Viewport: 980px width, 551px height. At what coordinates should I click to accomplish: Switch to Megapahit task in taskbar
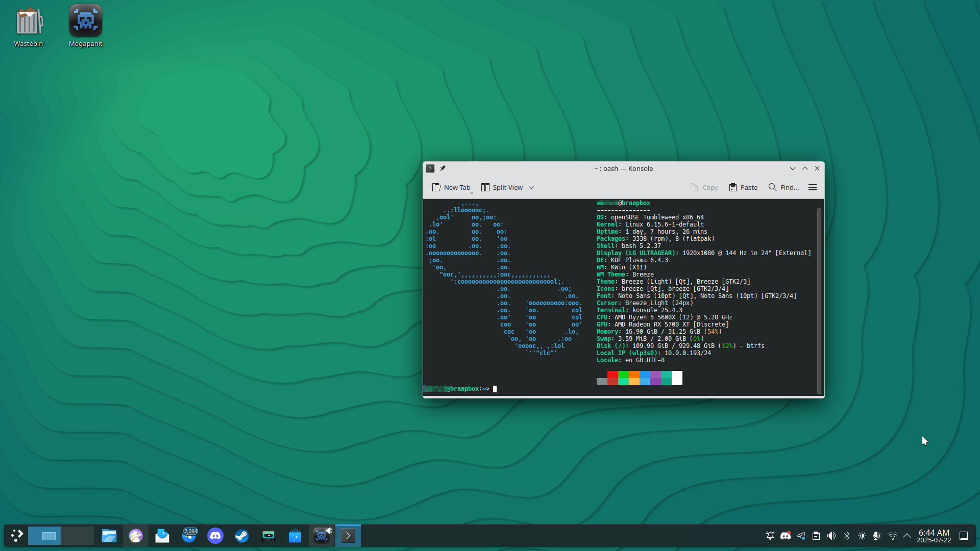pos(321,536)
